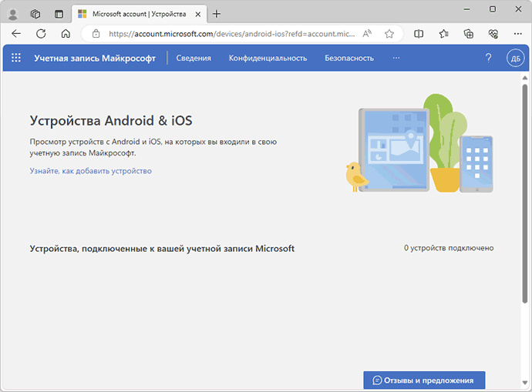The image size is (532, 392).
Task: Open the Безопасность tab
Action: click(349, 59)
